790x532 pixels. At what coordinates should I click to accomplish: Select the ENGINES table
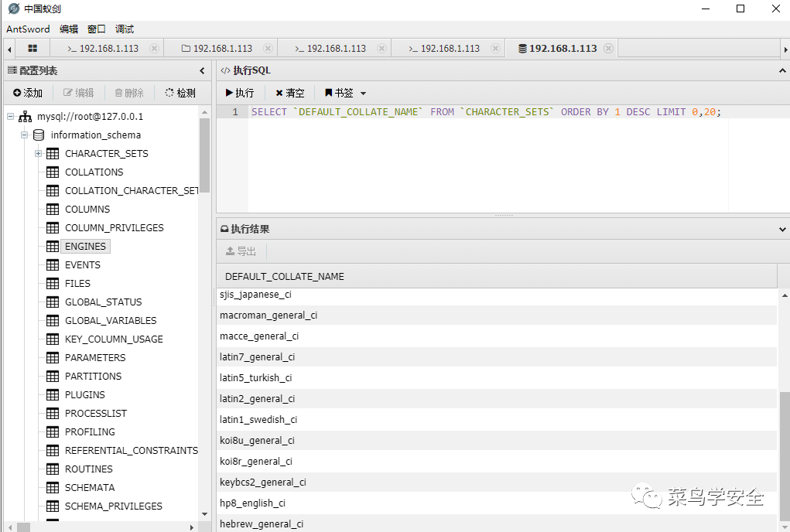coord(85,246)
